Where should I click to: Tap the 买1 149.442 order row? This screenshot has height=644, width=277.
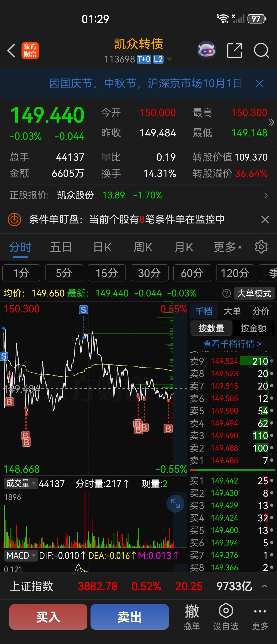point(232,481)
